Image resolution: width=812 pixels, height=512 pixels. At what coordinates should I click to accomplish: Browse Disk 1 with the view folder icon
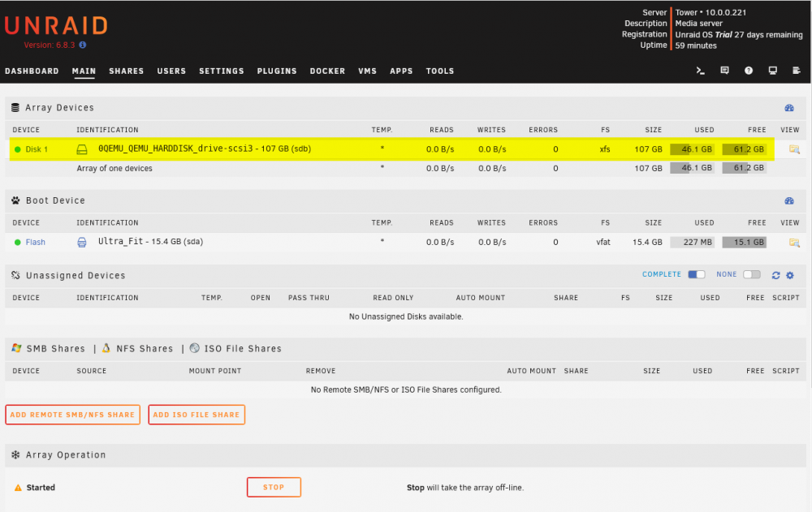794,149
